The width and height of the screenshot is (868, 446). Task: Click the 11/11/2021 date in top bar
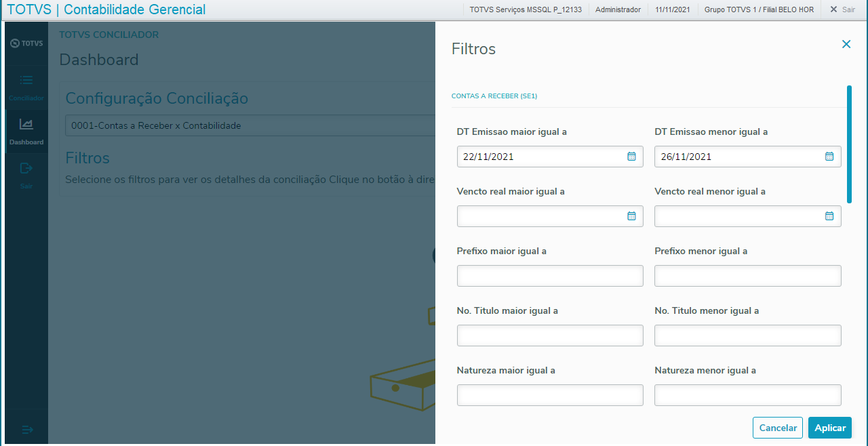(673, 10)
